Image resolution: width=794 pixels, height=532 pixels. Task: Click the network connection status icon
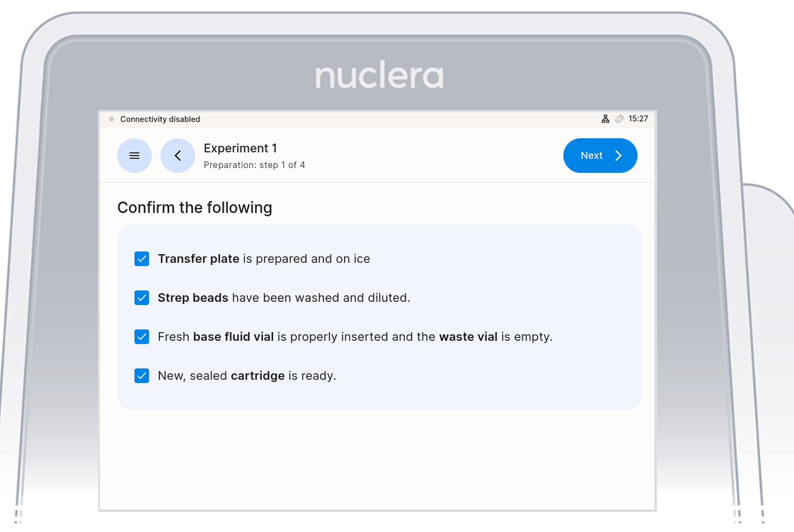pyautogui.click(x=605, y=119)
